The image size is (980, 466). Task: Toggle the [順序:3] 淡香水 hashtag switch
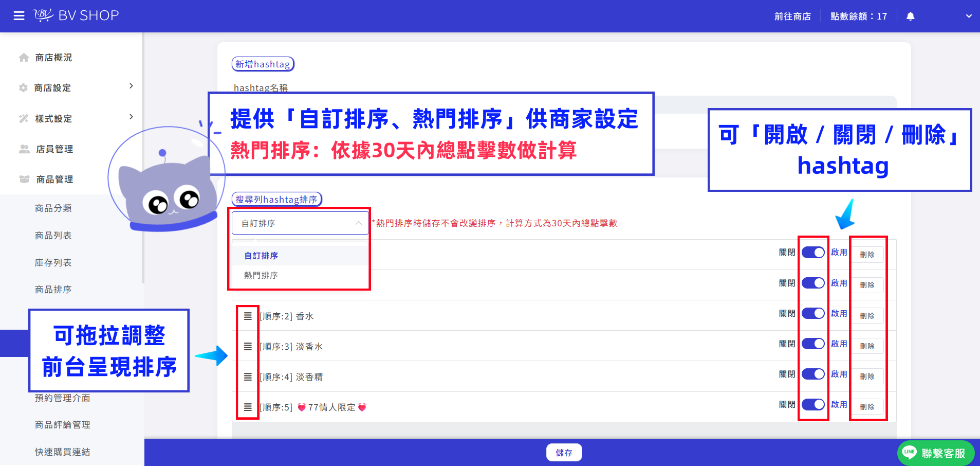coord(813,344)
